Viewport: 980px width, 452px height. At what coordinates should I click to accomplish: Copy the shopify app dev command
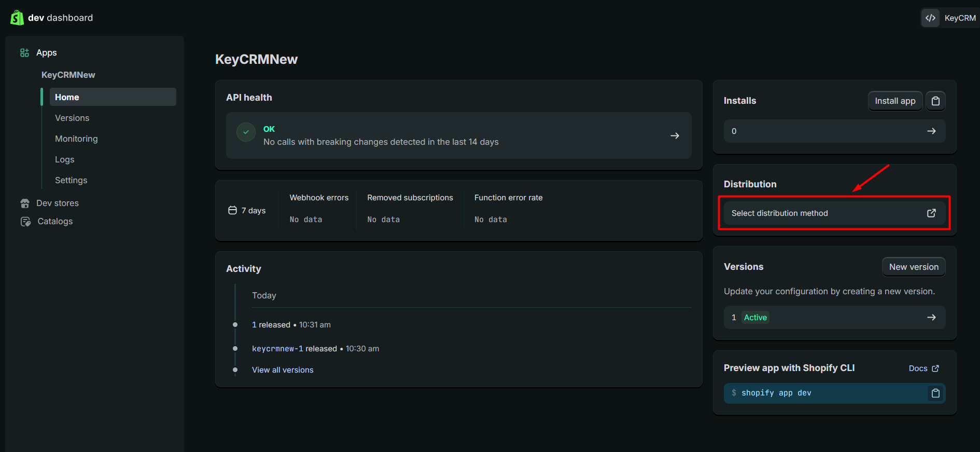(x=935, y=393)
